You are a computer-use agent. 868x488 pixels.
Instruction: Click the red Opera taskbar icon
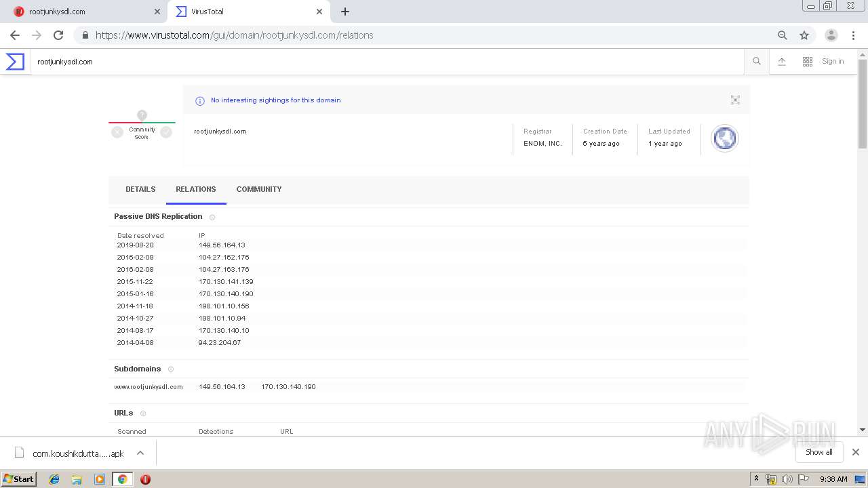(x=145, y=479)
